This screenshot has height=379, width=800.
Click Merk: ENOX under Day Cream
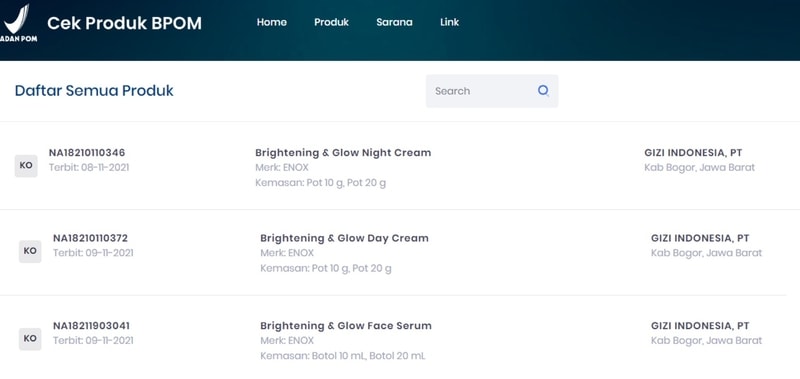(x=287, y=253)
